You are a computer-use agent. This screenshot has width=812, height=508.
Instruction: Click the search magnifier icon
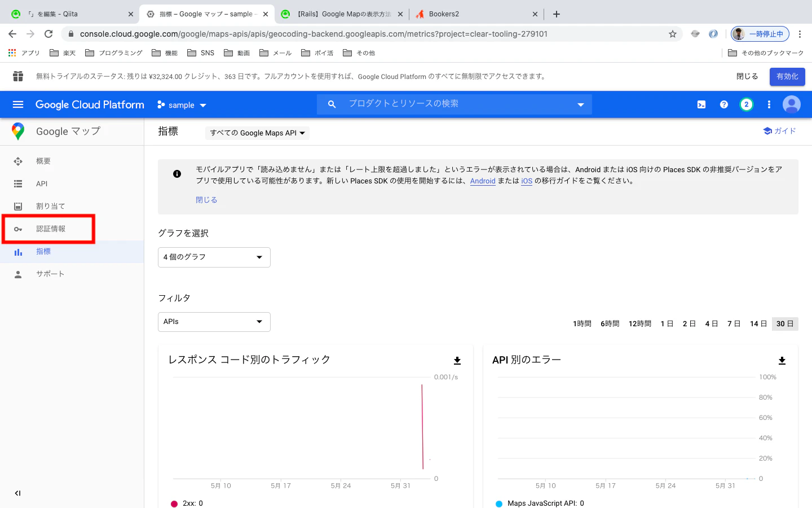pyautogui.click(x=332, y=104)
